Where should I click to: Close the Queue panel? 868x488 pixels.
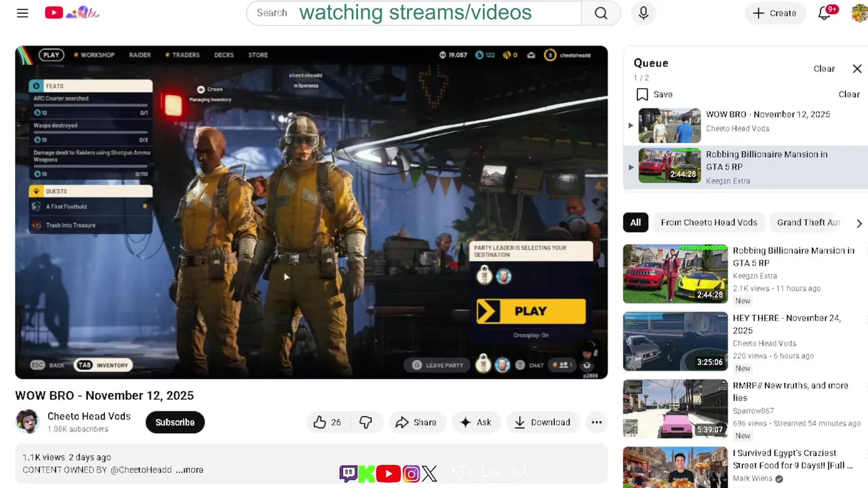[857, 68]
